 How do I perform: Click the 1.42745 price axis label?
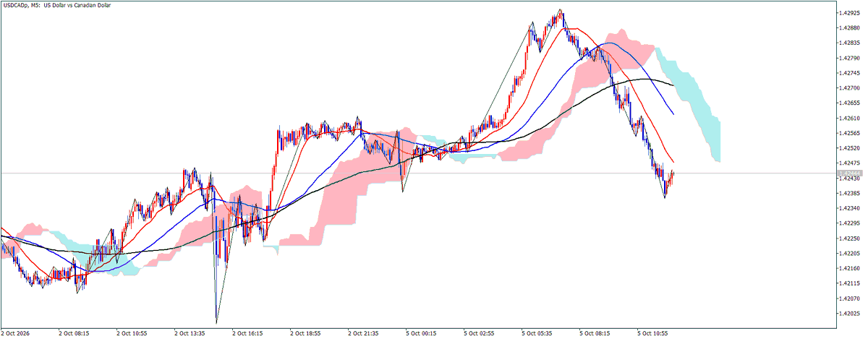point(850,73)
